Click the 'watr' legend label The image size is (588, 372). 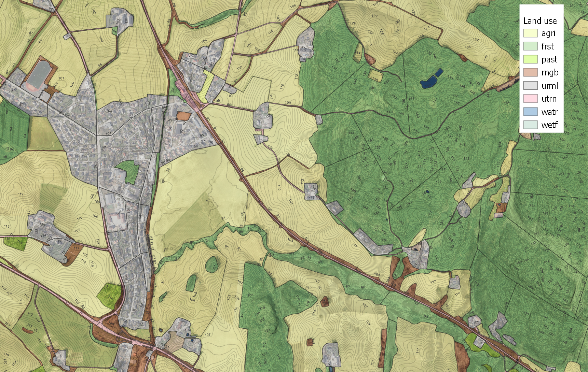click(549, 112)
